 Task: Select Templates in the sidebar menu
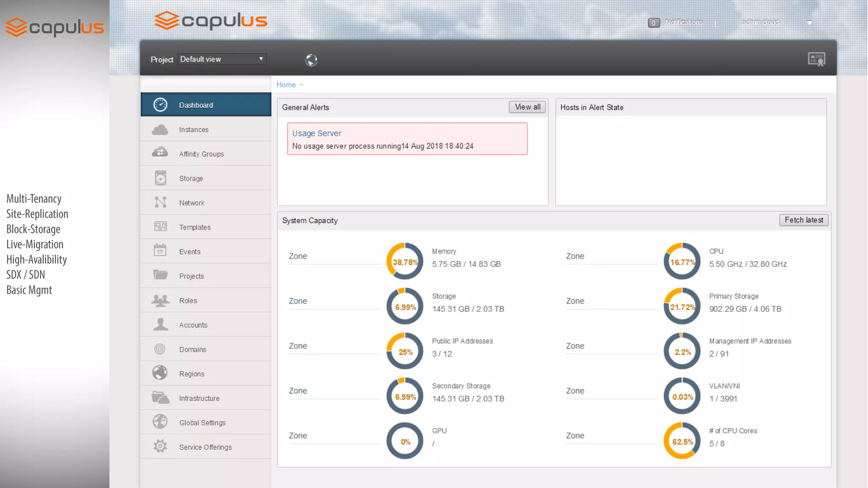tap(195, 227)
